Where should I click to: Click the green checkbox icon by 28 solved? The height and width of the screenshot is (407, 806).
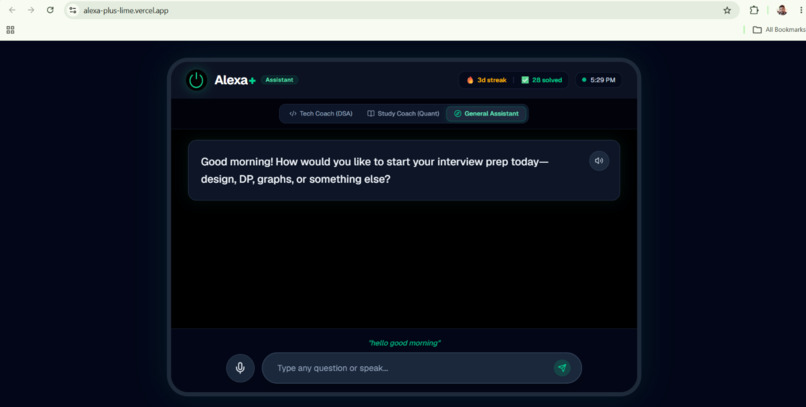click(525, 80)
